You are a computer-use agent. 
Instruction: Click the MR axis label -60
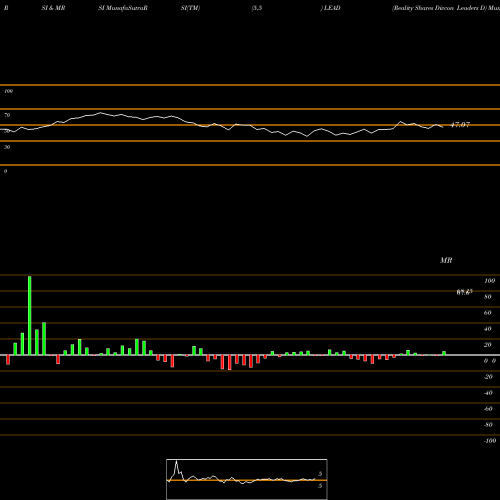(488, 409)
